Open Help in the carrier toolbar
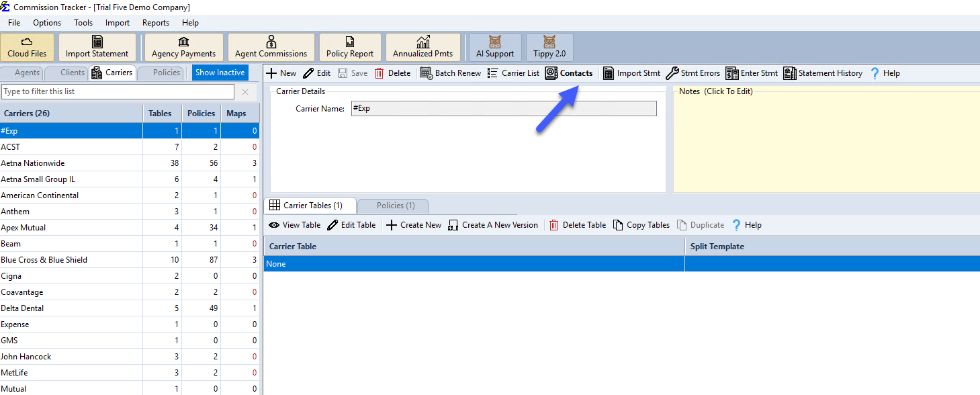The height and width of the screenshot is (395, 980). pyautogui.click(x=885, y=73)
